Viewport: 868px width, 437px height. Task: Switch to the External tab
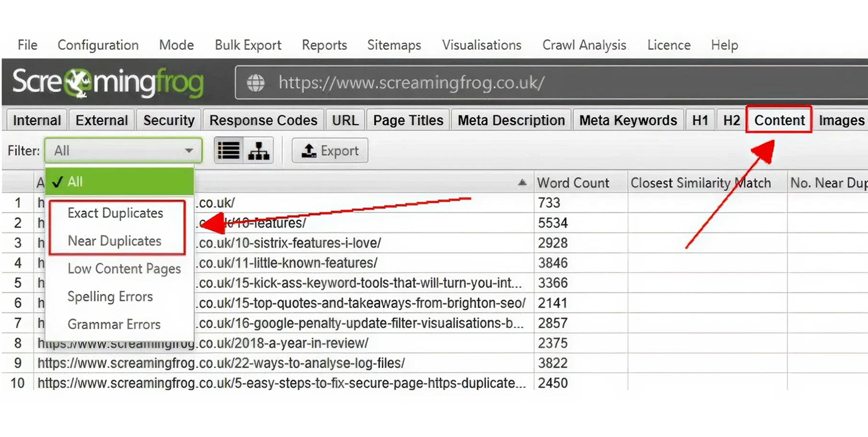click(102, 120)
